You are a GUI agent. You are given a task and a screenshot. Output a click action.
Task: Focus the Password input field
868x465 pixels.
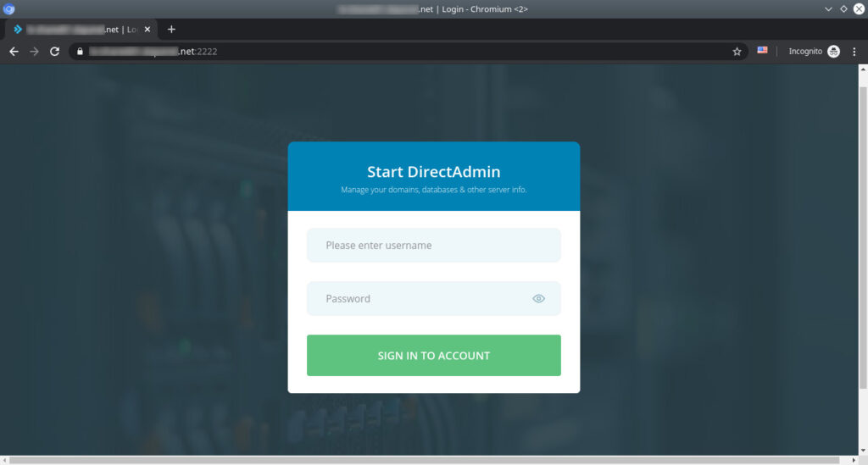tap(433, 299)
